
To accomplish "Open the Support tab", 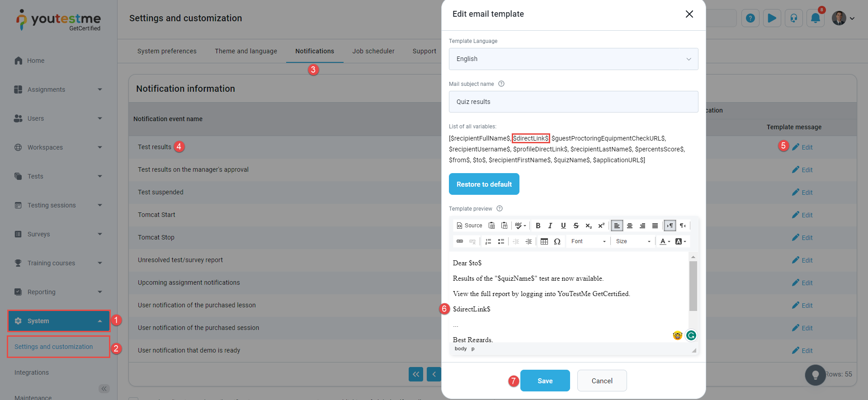I will pyautogui.click(x=424, y=51).
